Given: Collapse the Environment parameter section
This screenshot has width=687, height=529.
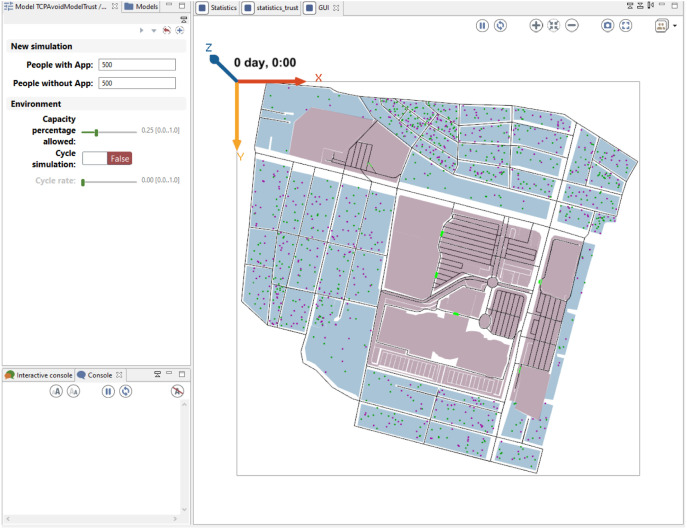Looking at the screenshot, I should tap(36, 104).
